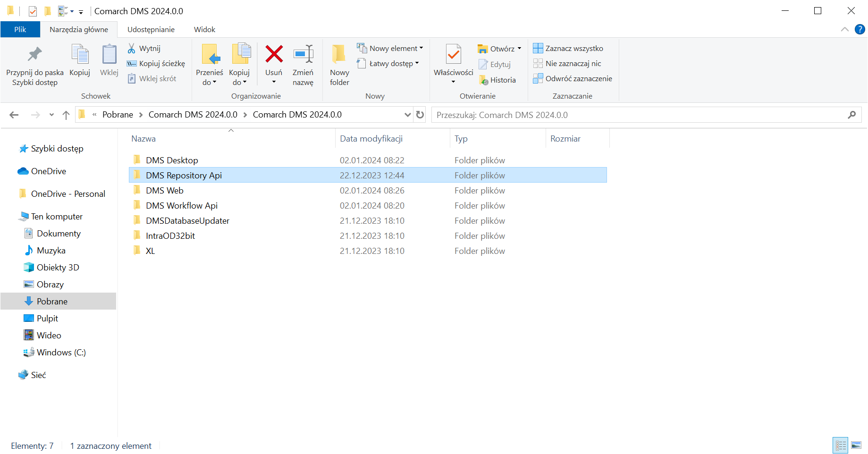The width and height of the screenshot is (868, 454).
Task: Click Zmień nazwę rename icon
Action: [303, 54]
